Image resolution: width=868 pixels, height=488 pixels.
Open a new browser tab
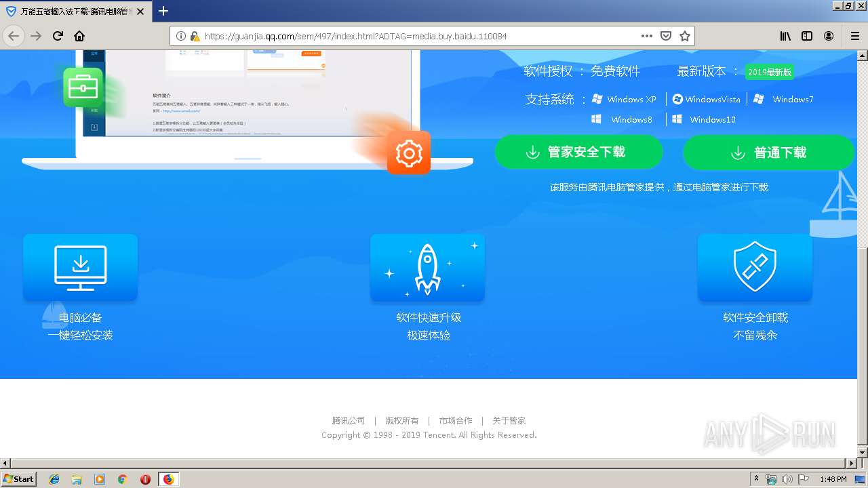[163, 11]
